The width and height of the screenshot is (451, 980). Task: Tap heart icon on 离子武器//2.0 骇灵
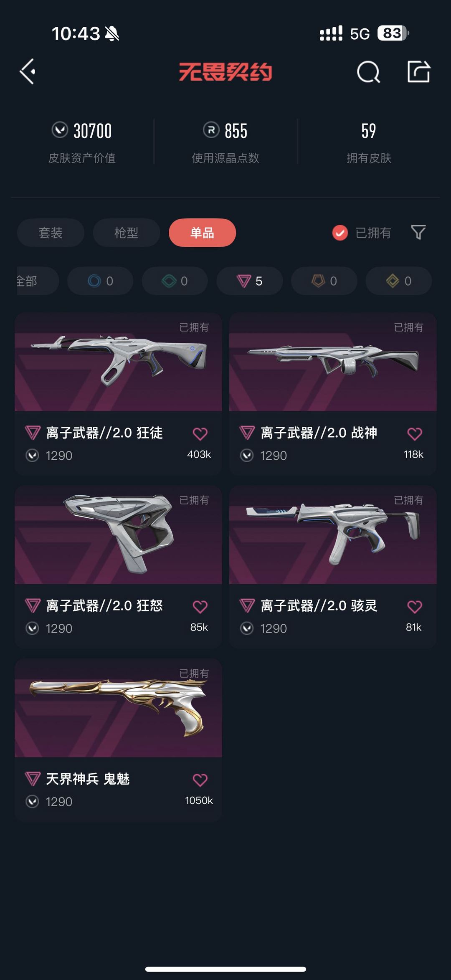point(415,607)
